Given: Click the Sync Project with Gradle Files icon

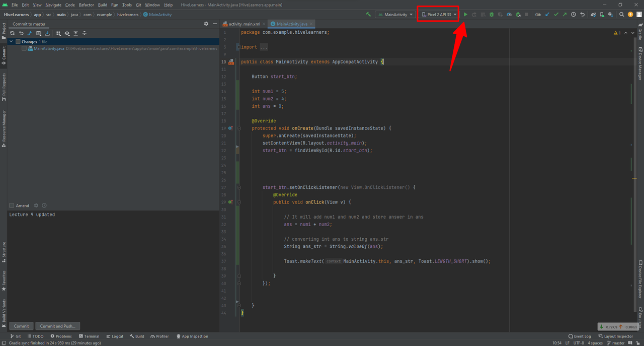Looking at the screenshot, I should pyautogui.click(x=593, y=15).
